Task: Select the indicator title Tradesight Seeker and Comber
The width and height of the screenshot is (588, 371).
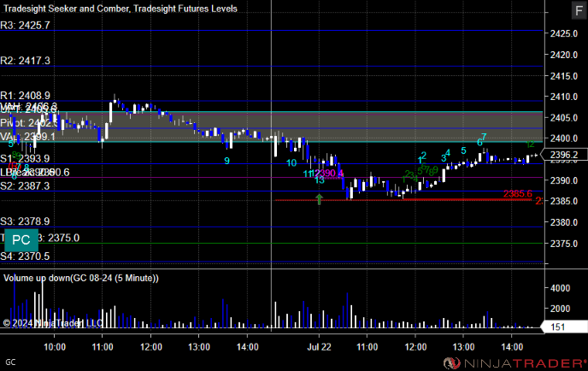Action: [x=66, y=9]
